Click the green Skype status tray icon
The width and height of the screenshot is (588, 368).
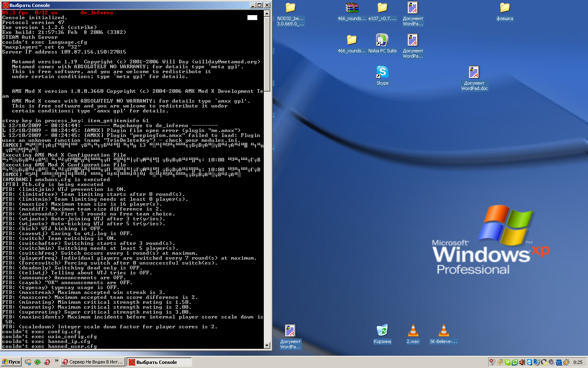507,362
